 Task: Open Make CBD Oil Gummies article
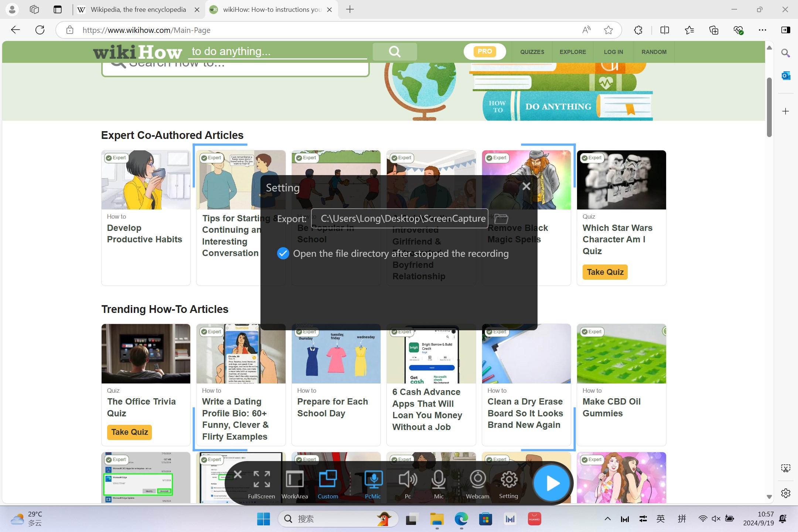pyautogui.click(x=611, y=407)
